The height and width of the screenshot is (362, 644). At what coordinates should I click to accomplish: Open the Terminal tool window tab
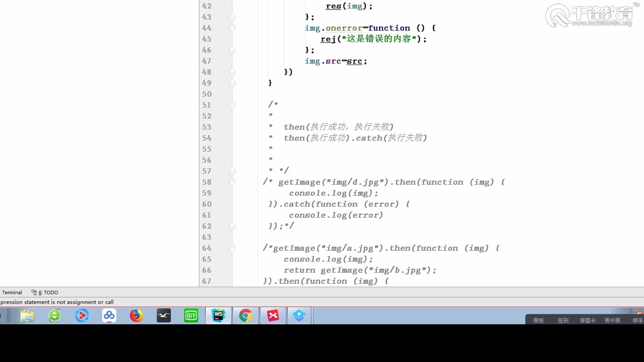coord(11,292)
